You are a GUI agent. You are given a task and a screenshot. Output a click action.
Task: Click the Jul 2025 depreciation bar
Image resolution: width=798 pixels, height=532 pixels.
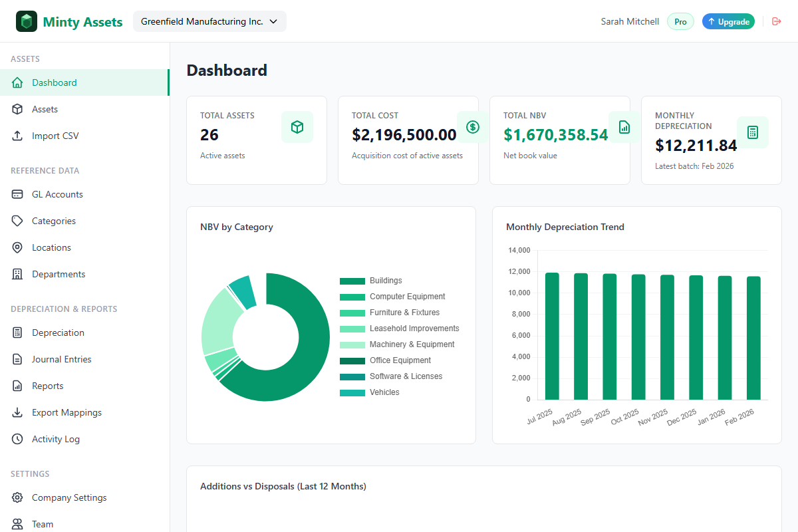click(x=552, y=336)
